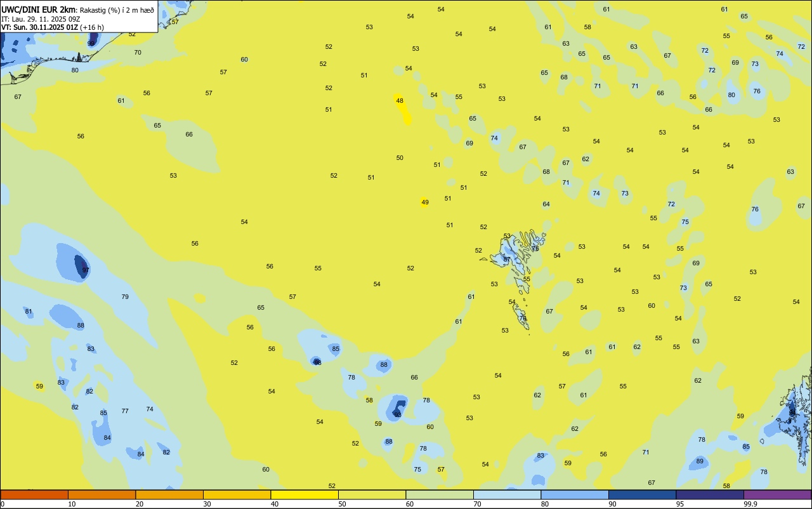Click the 'VT: Sun. 30.11.2025 01Z' line
This screenshot has width=812, height=509.
pyautogui.click(x=39, y=27)
